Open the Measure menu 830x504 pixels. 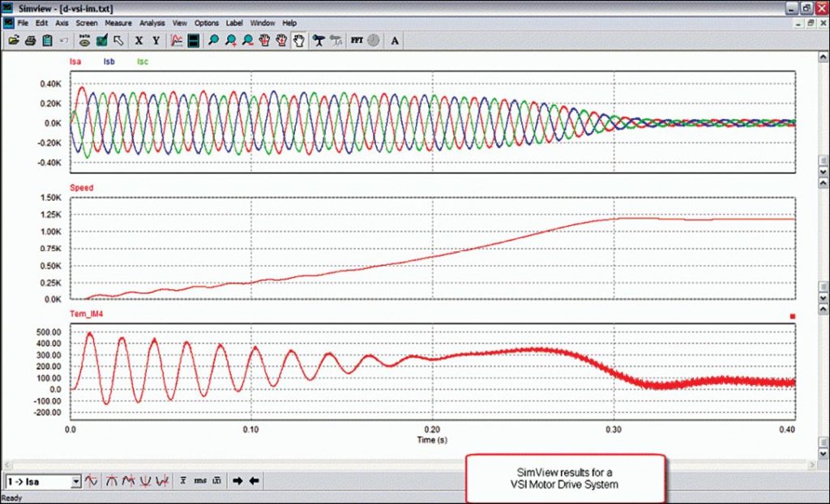pyautogui.click(x=118, y=23)
